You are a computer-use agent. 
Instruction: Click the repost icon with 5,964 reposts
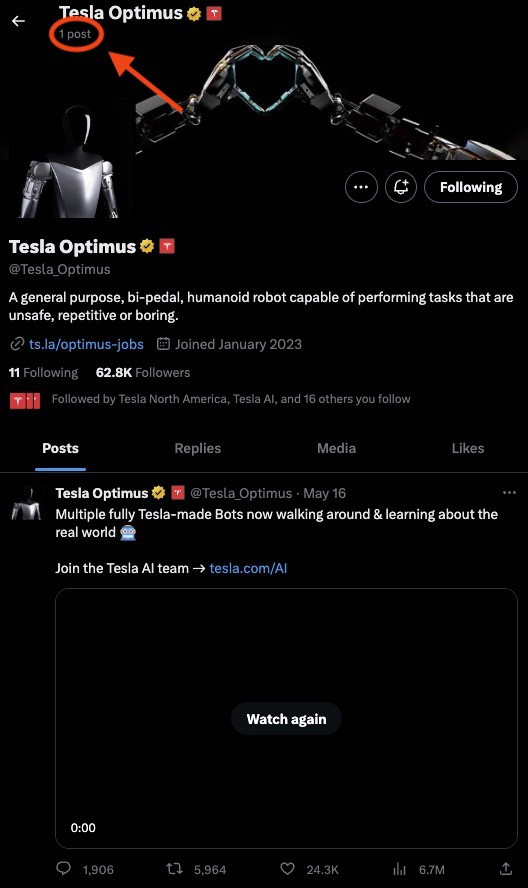[x=174, y=869]
